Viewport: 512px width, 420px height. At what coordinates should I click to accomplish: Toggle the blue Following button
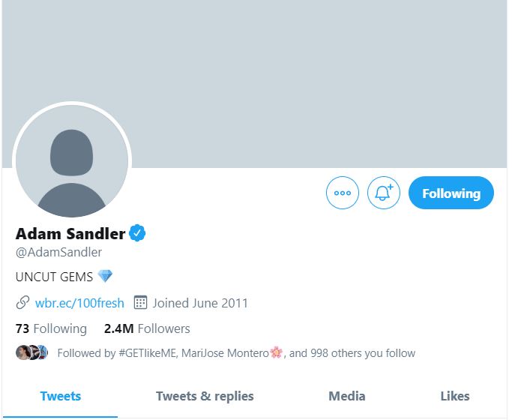(x=451, y=193)
